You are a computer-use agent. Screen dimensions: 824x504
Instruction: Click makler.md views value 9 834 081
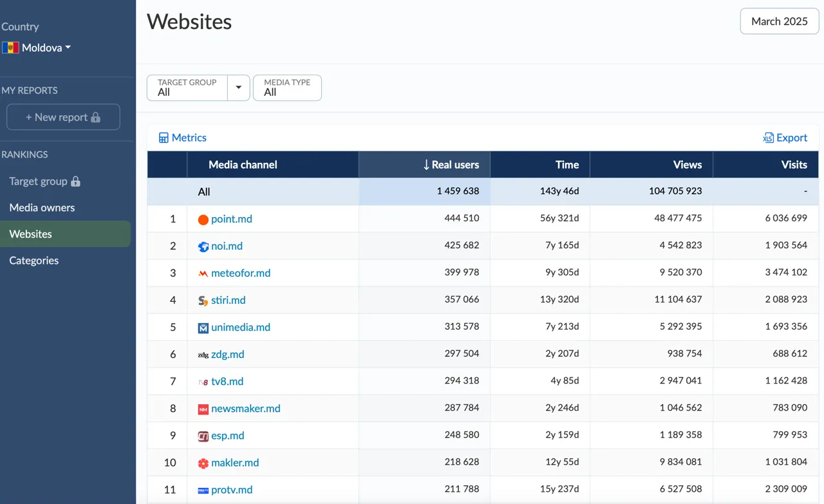[680, 462]
